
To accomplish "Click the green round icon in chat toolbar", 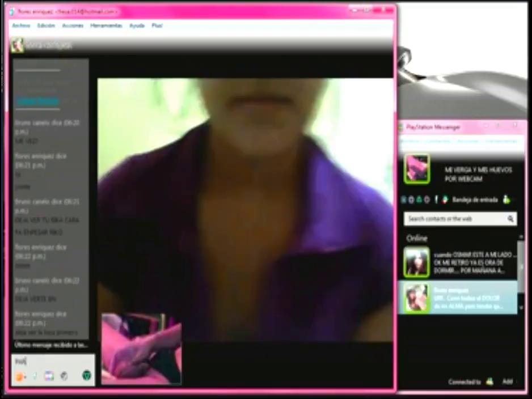I will pyautogui.click(x=87, y=375).
